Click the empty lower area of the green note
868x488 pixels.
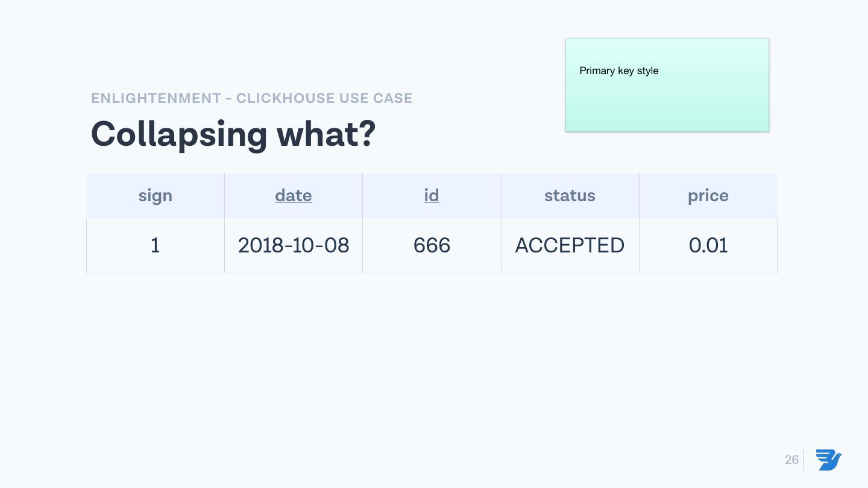coord(667,108)
